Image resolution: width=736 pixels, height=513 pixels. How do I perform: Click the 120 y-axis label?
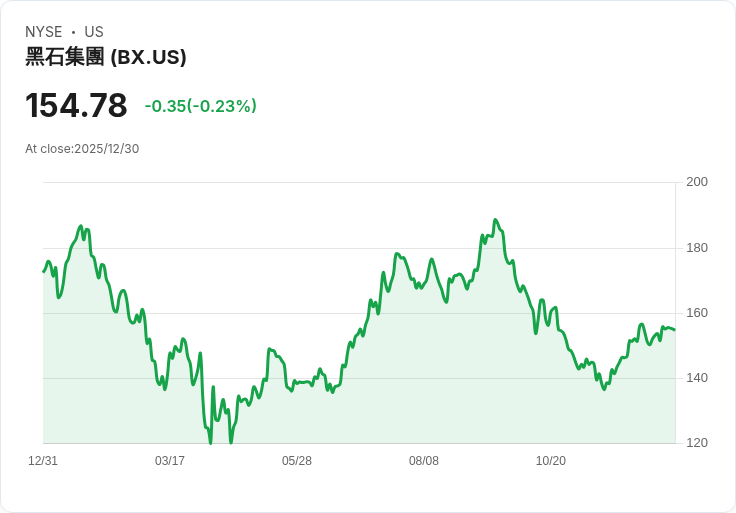coord(697,443)
